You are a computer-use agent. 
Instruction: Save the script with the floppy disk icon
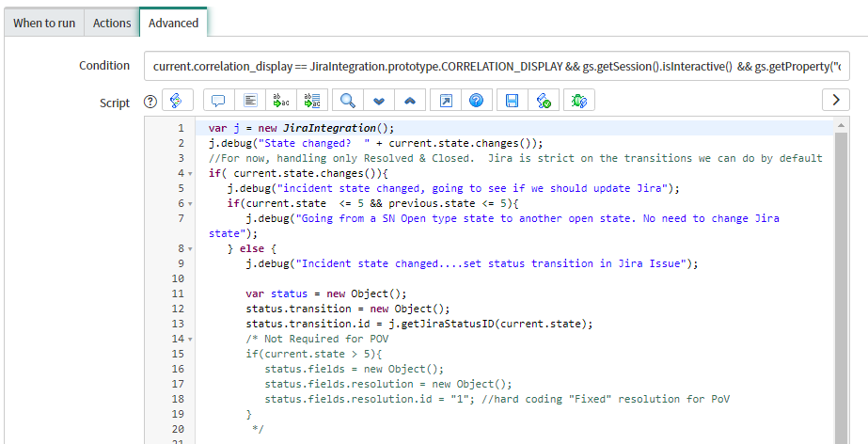pos(512,101)
